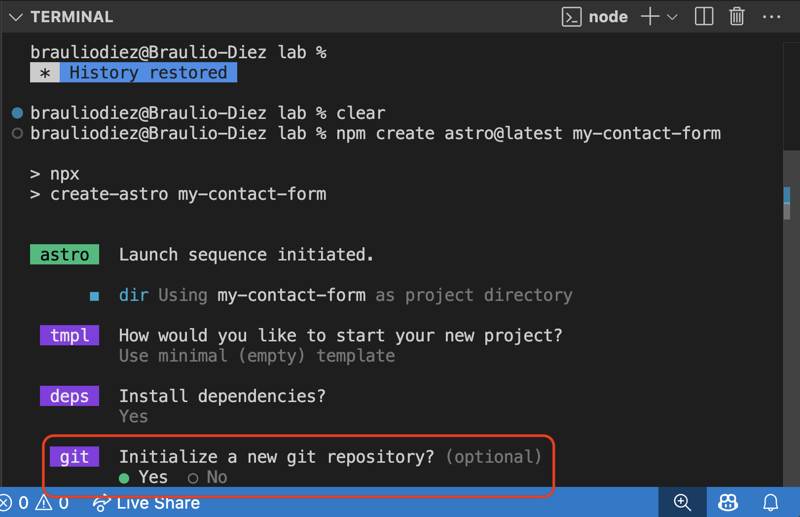The image size is (800, 517).
Task: Click the node terminal label
Action: [608, 17]
